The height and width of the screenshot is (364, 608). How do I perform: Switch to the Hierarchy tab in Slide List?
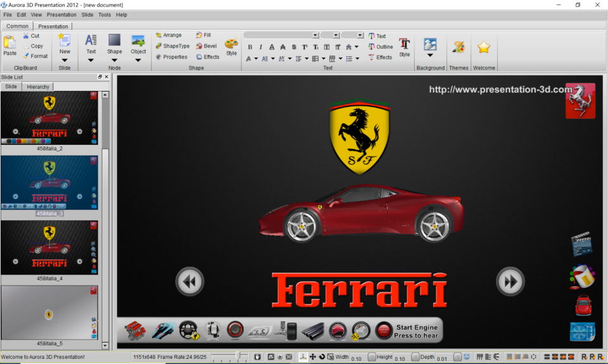tap(38, 87)
